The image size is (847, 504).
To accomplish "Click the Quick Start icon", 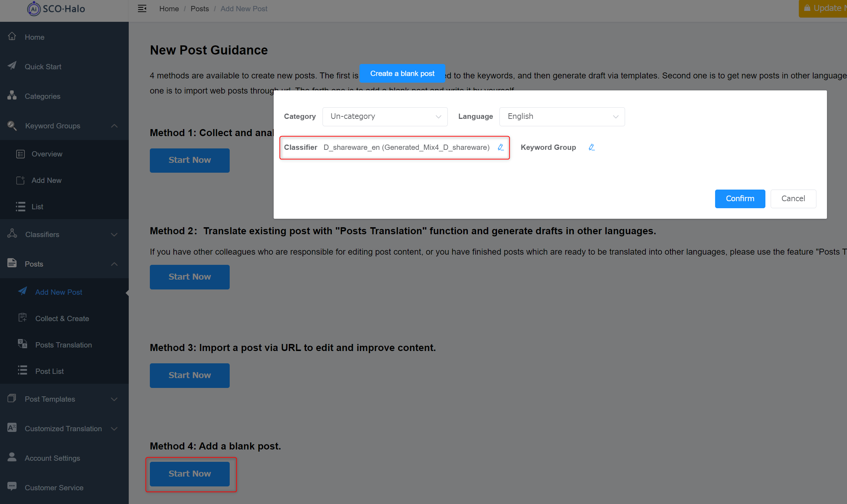I will point(13,66).
